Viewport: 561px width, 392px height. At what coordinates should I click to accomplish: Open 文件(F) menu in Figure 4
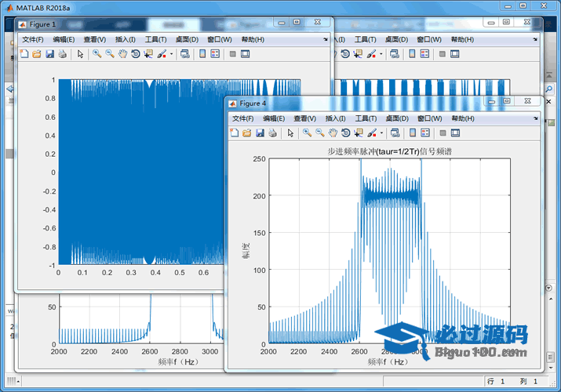(x=243, y=118)
